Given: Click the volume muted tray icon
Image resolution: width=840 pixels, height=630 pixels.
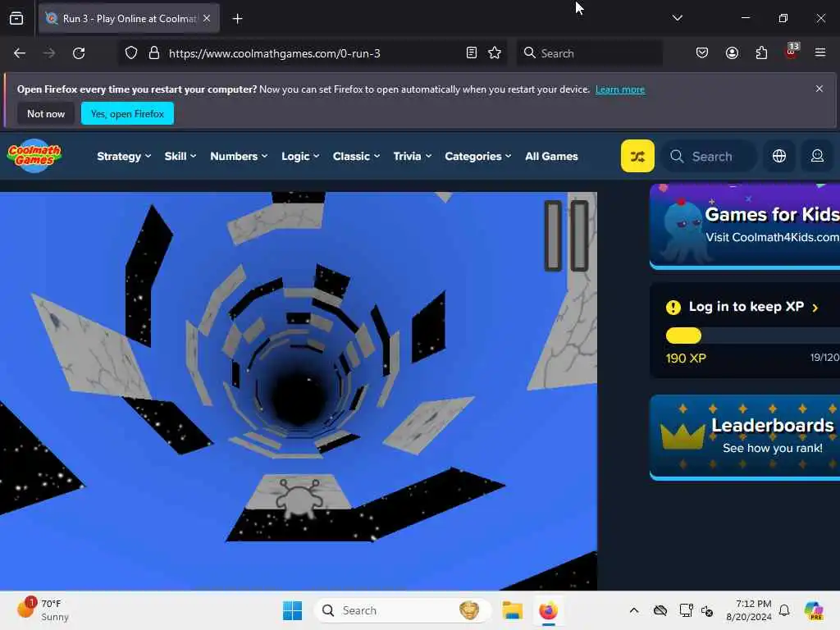Looking at the screenshot, I should click(707, 610).
